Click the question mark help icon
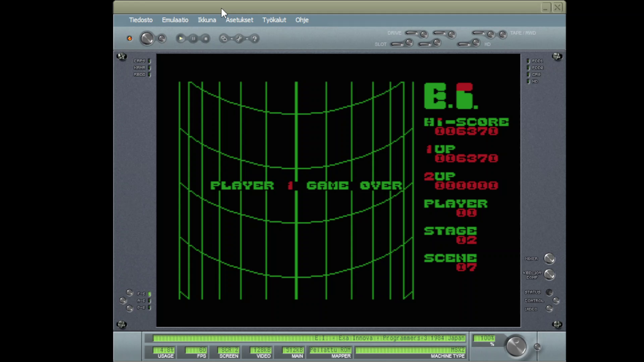 (x=255, y=39)
